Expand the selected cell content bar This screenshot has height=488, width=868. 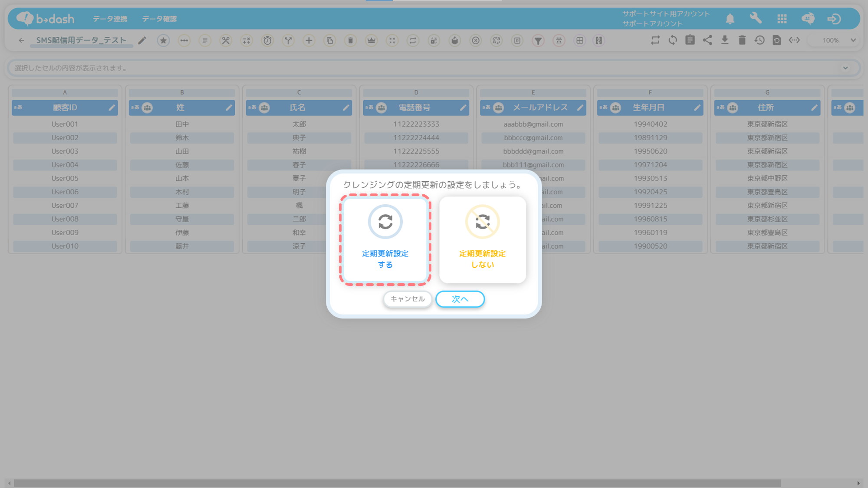[x=845, y=68]
